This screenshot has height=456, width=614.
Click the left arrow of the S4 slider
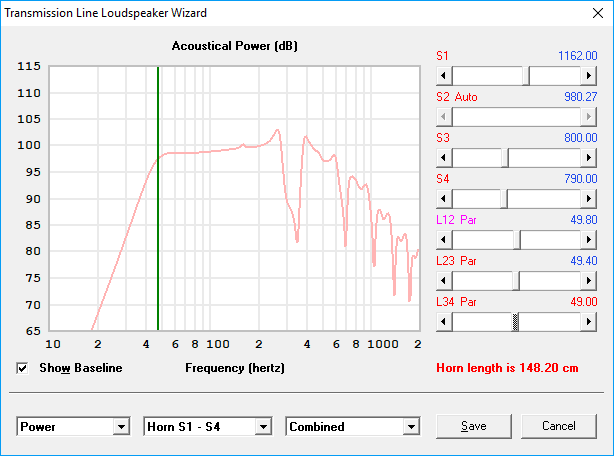point(444,199)
